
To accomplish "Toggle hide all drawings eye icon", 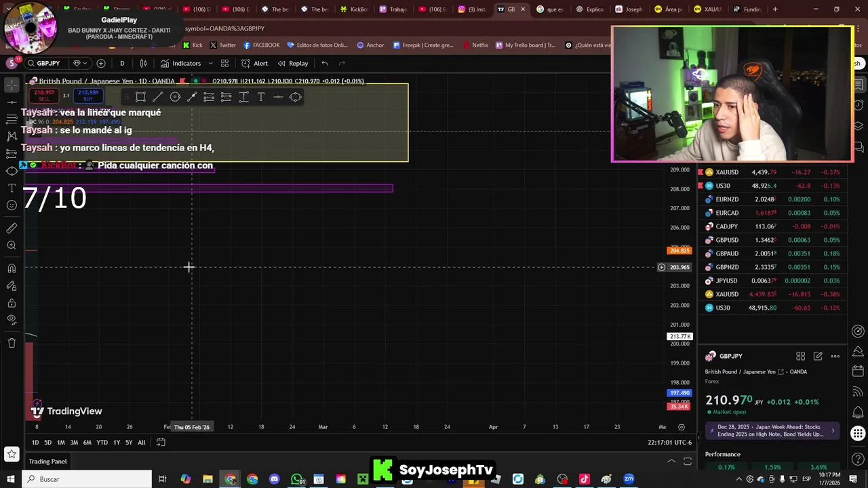I will pos(12,320).
